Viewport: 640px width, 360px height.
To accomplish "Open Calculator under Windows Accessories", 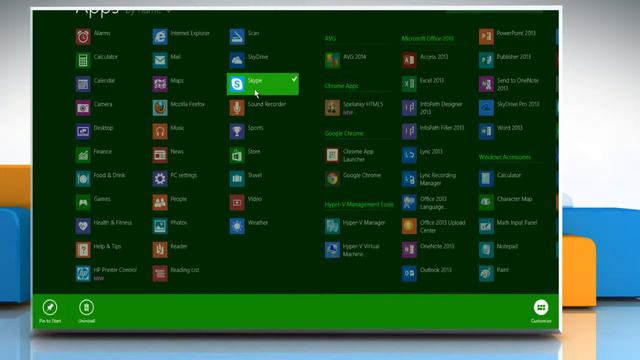I will pos(486,179).
